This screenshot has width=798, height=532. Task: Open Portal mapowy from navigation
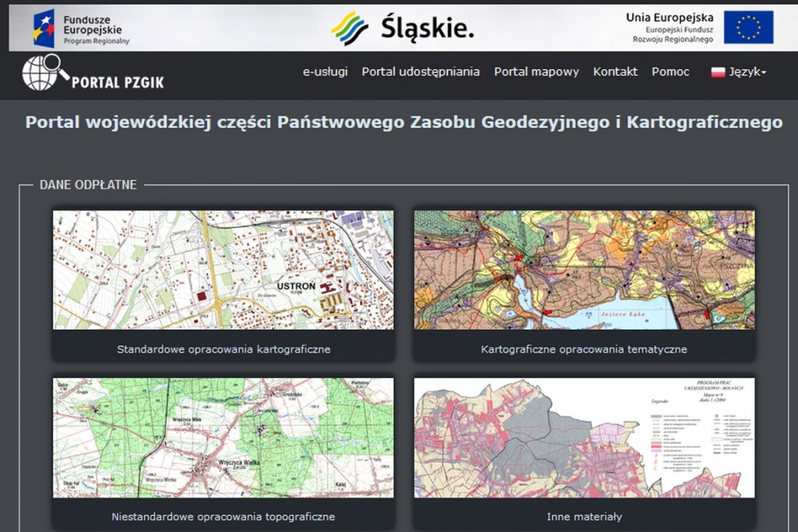(537, 71)
